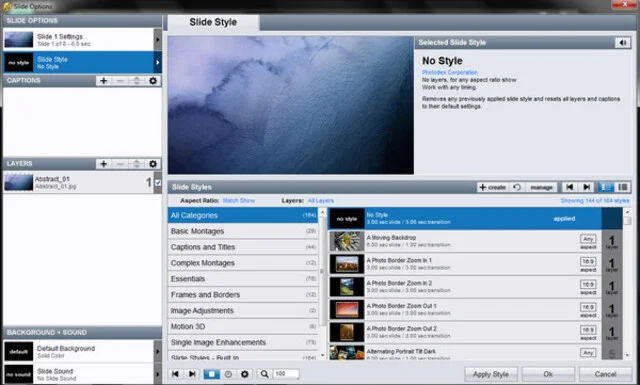640x385 pixels.
Task: Reset slide style with circular arrow icon
Action: pos(517,187)
